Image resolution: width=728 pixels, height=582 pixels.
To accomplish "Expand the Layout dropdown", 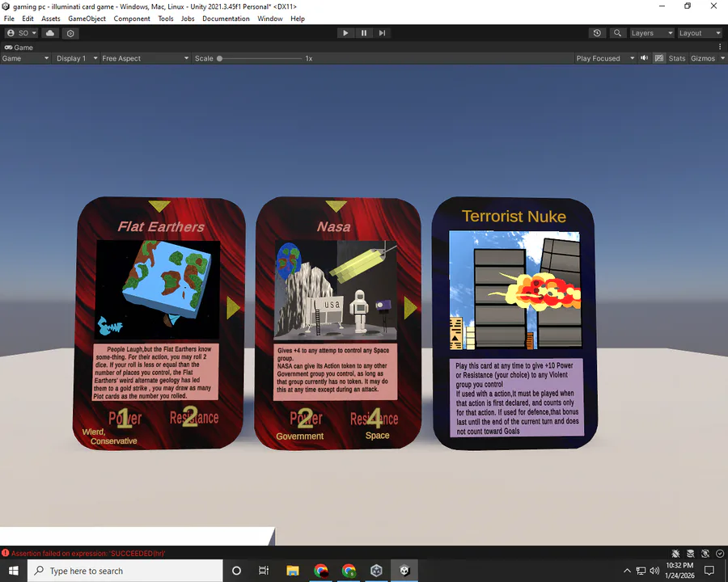I will 700,33.
